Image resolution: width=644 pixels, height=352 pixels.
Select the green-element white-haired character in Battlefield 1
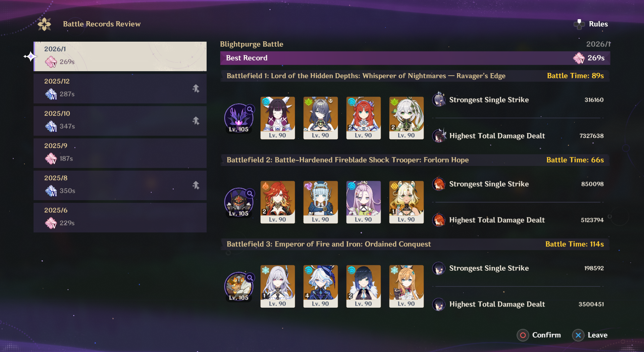407,118
